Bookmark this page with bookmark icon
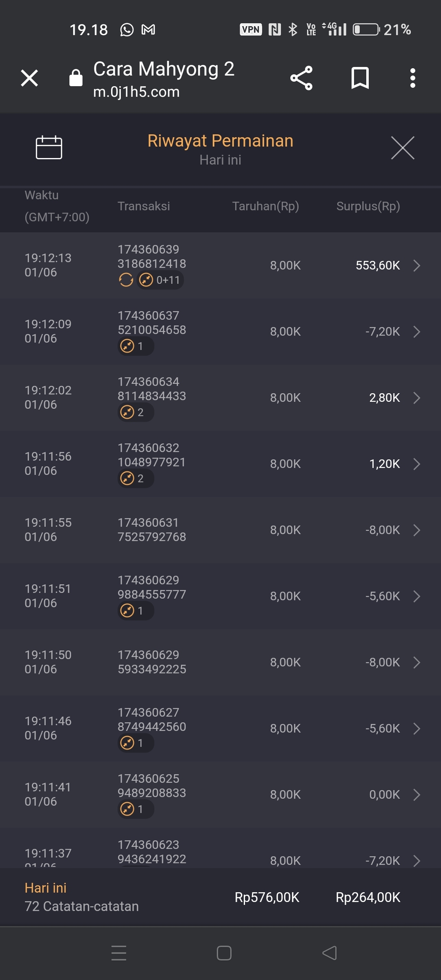 pyautogui.click(x=360, y=78)
